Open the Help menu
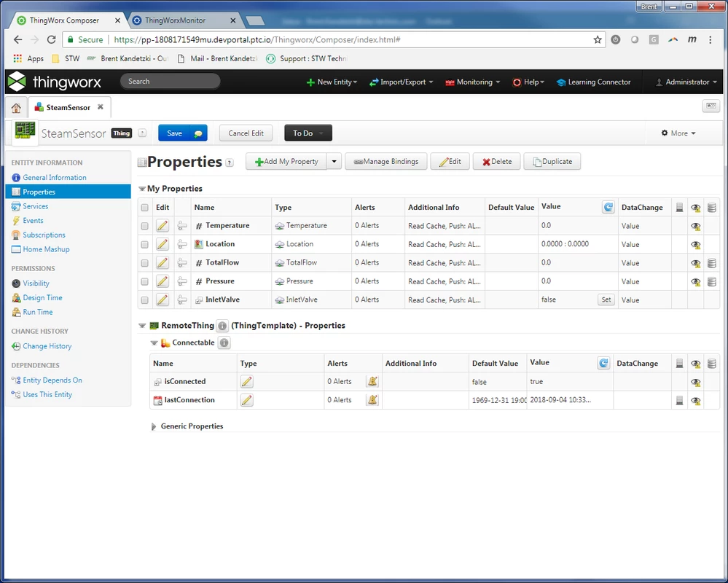The width and height of the screenshot is (728, 583). click(528, 82)
